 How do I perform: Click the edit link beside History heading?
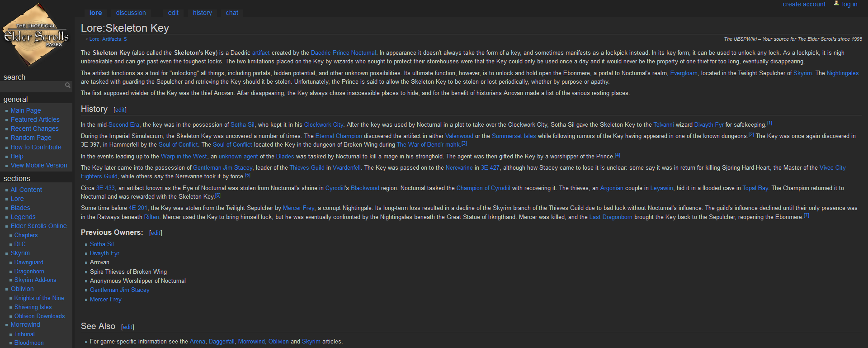pos(120,110)
